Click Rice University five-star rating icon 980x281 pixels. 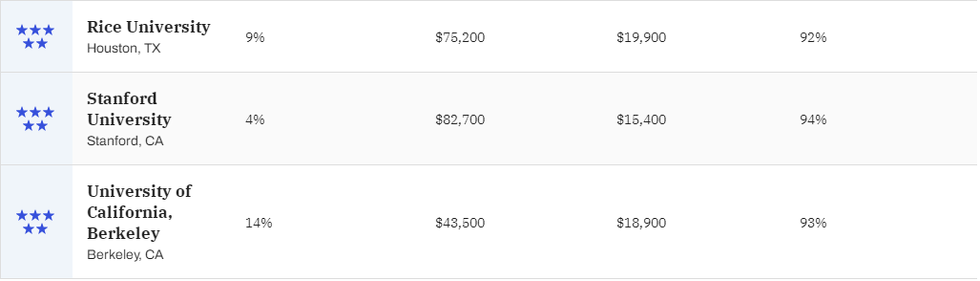tap(35, 37)
